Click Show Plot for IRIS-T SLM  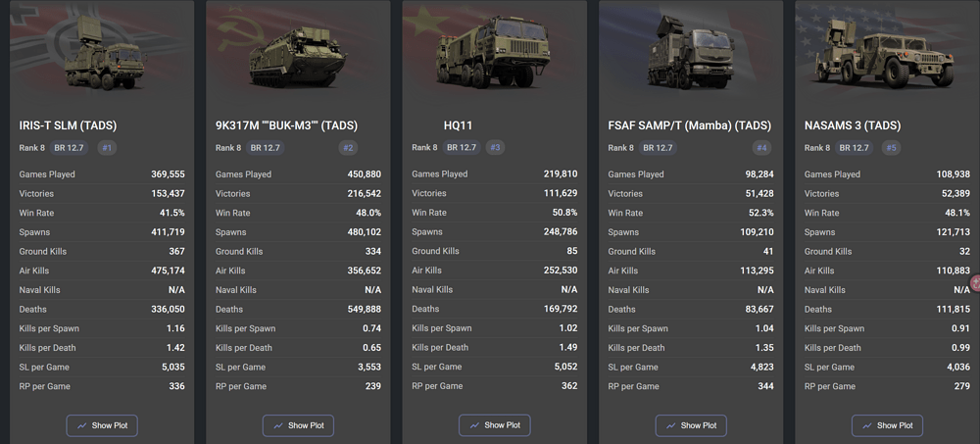click(x=102, y=425)
